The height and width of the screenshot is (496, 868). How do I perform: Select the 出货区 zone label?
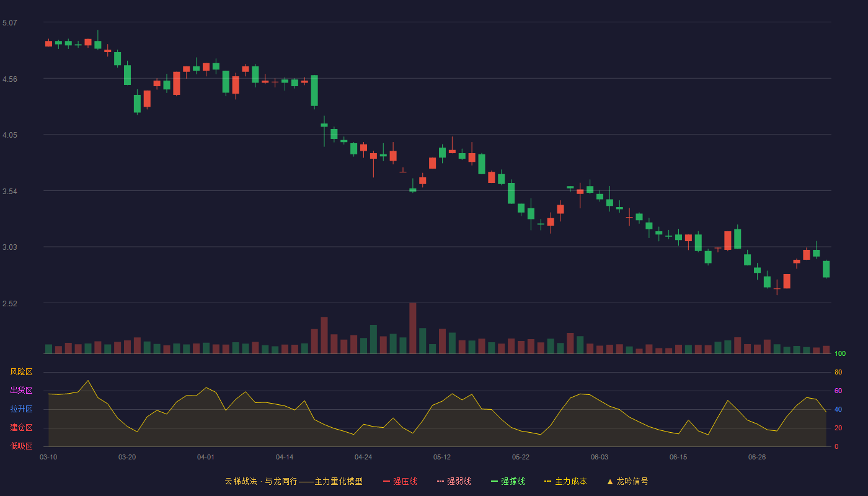(x=21, y=391)
